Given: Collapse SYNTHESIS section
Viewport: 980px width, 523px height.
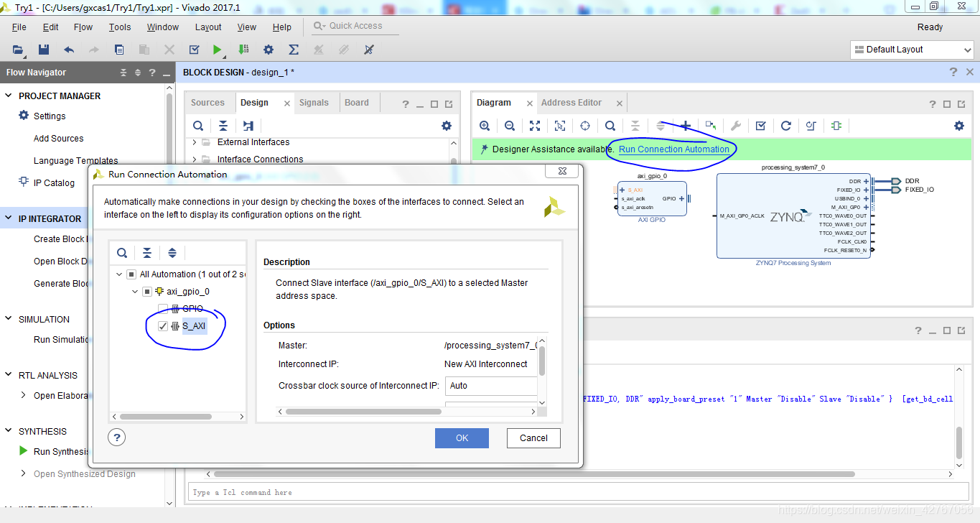Looking at the screenshot, I should pos(9,431).
